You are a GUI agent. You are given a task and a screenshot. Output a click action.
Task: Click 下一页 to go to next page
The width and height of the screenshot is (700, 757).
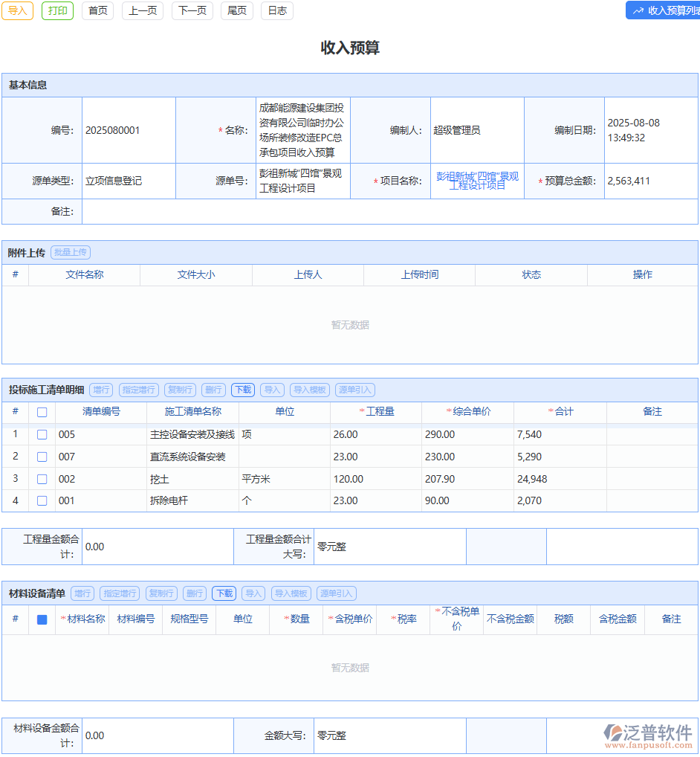[x=192, y=10]
